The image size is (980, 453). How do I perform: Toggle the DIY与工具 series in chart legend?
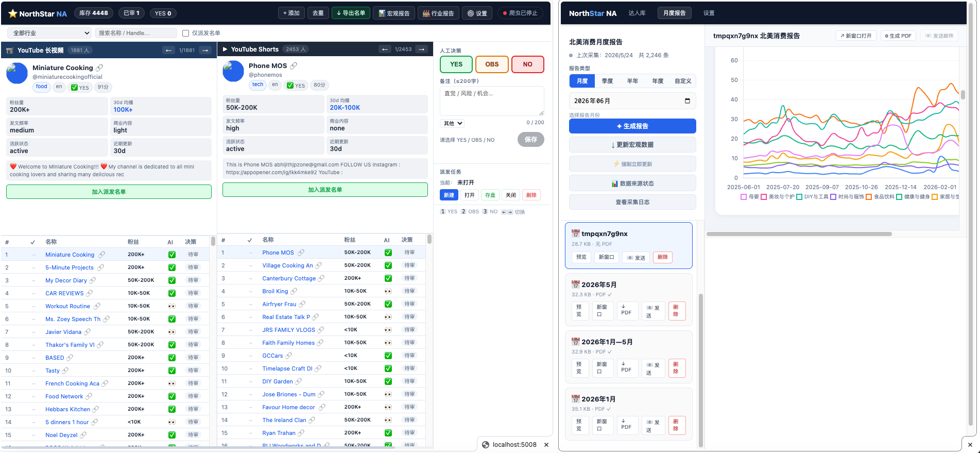pyautogui.click(x=812, y=196)
